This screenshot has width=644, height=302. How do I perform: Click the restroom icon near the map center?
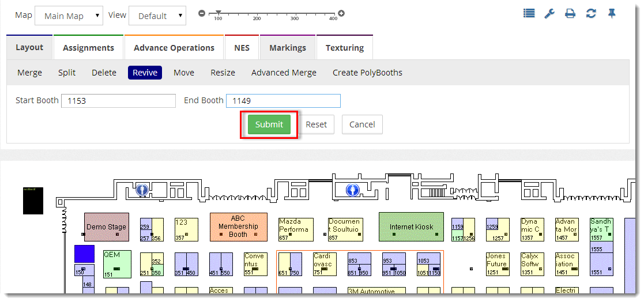pos(352,190)
